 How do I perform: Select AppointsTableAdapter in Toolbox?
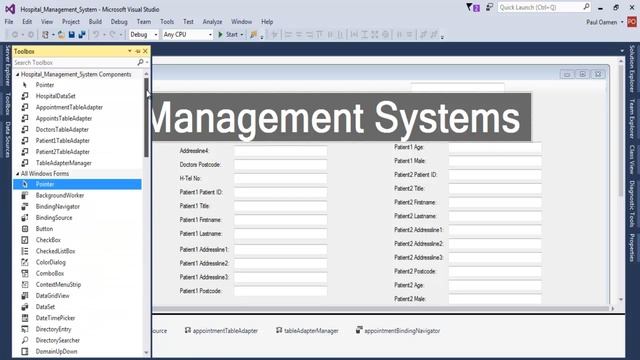pos(64,118)
